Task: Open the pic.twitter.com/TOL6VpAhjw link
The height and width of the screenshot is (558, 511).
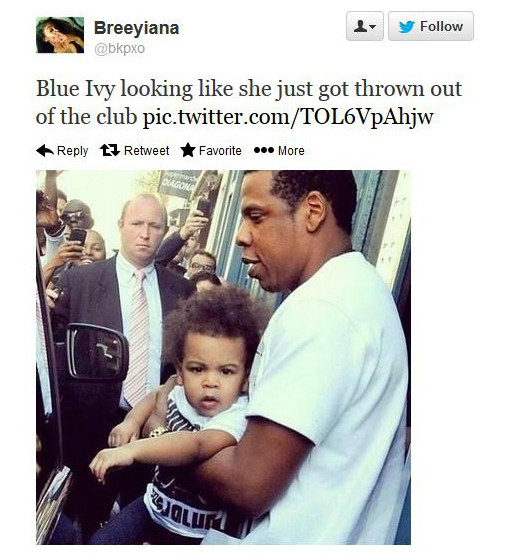Action: (288, 116)
